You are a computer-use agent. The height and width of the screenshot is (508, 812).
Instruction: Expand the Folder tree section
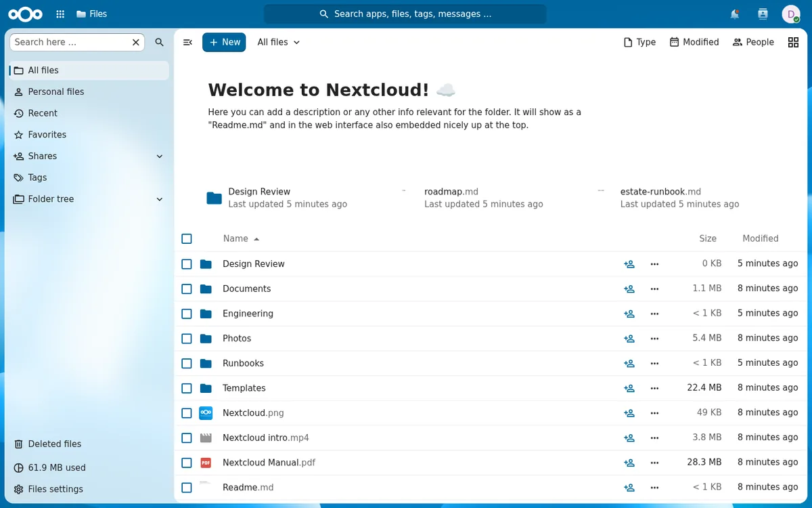[160, 199]
